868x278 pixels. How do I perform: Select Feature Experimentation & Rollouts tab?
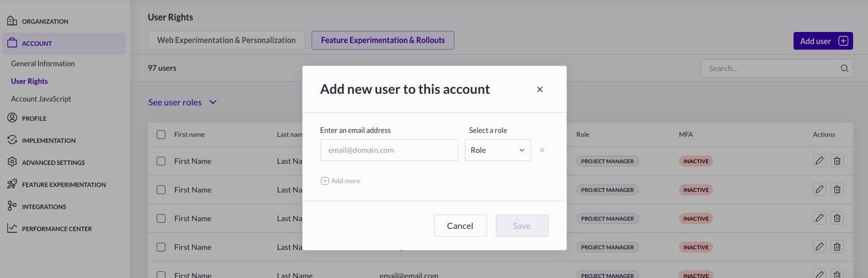tap(383, 40)
